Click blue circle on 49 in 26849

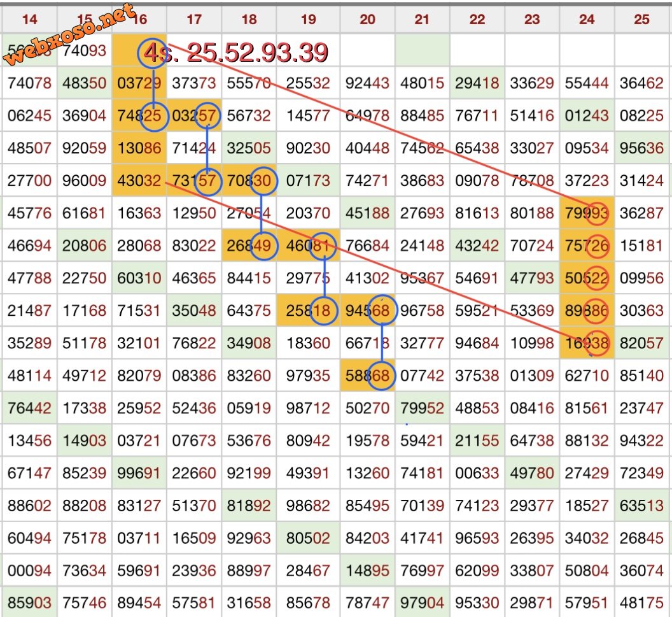[x=262, y=246]
